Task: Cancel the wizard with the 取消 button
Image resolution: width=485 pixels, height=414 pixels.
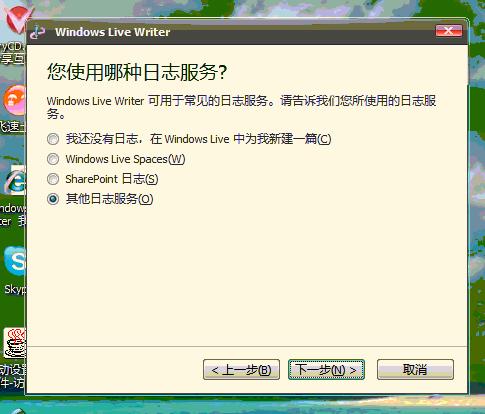Action: click(x=415, y=370)
